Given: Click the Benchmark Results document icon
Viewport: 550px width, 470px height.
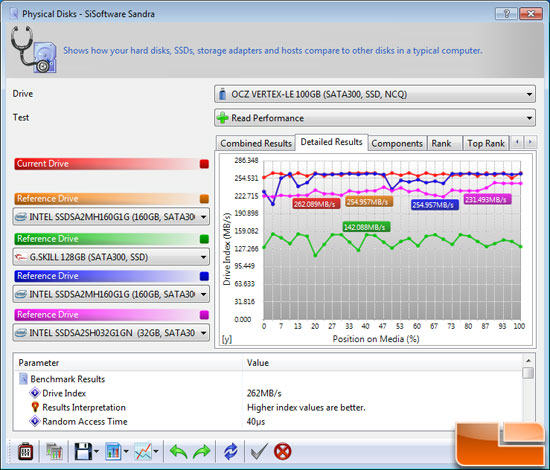Looking at the screenshot, I should click(x=23, y=379).
